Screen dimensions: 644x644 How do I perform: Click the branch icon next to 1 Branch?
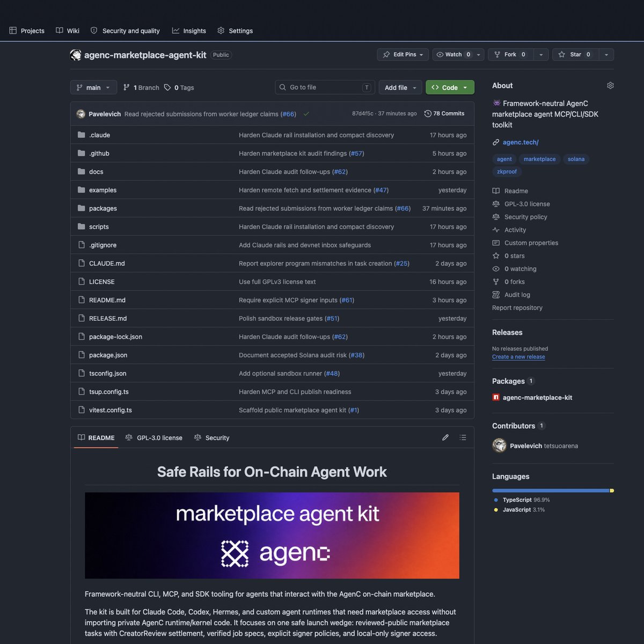coord(127,87)
